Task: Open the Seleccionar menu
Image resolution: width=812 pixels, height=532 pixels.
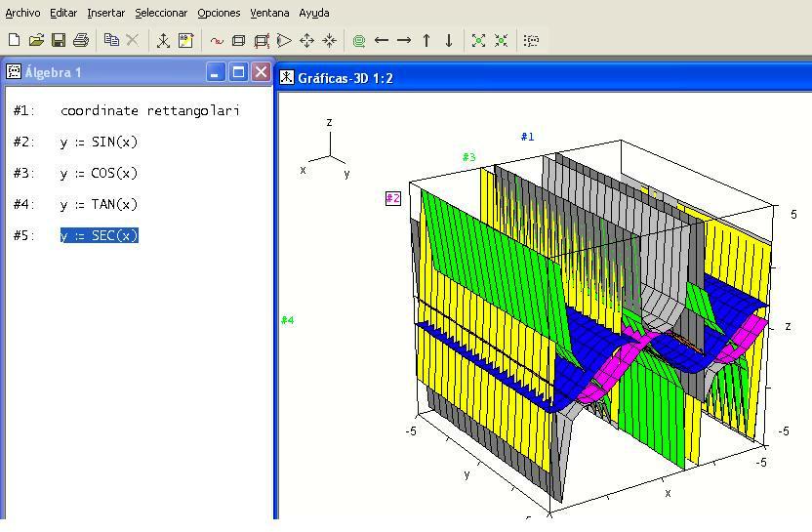Action: [161, 13]
